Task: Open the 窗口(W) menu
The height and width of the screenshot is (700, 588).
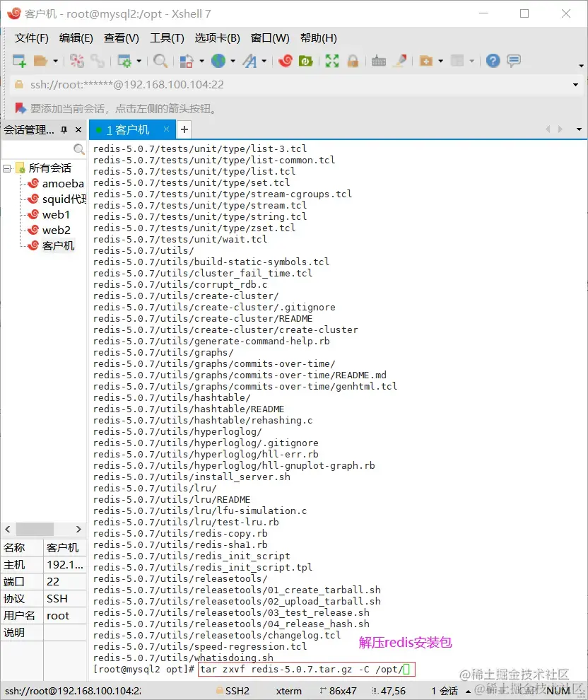Action: coord(270,38)
